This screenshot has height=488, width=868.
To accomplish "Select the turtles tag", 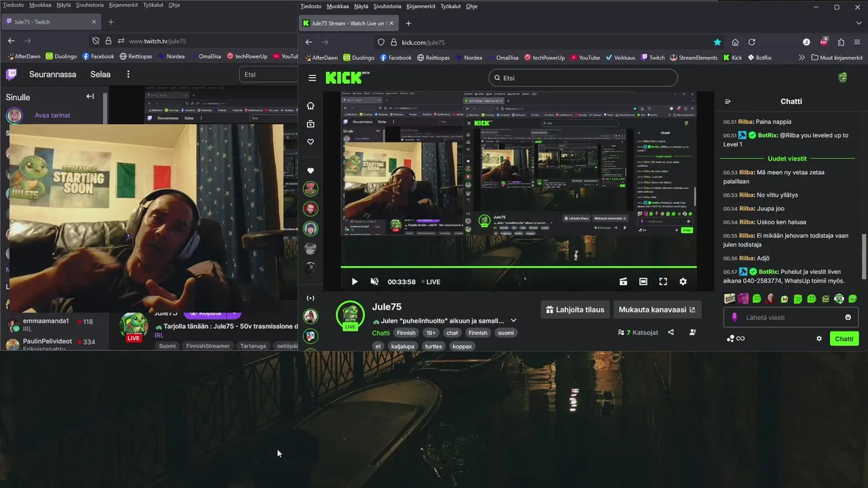I will [433, 346].
